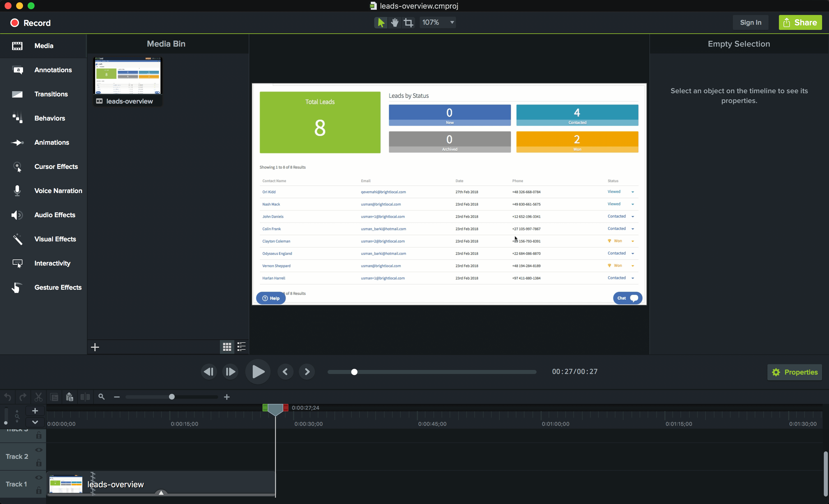Click the Transitions menu item
This screenshot has height=504, width=829.
pos(51,94)
